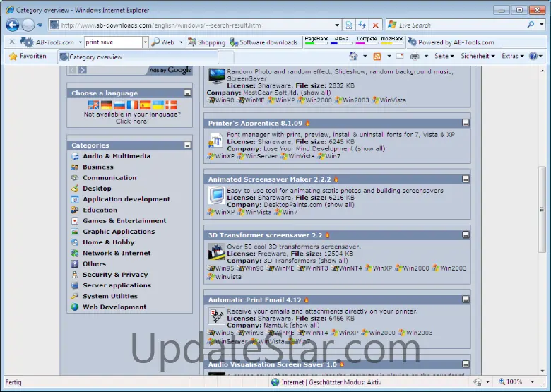The image size is (551, 392).
Task: Click the Web search toolbar button
Action: pos(163,42)
